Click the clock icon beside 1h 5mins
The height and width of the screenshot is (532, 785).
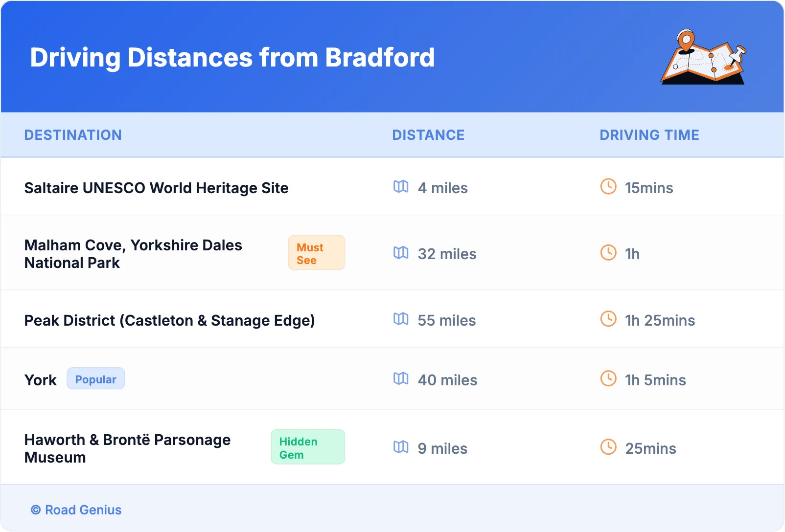pos(608,378)
